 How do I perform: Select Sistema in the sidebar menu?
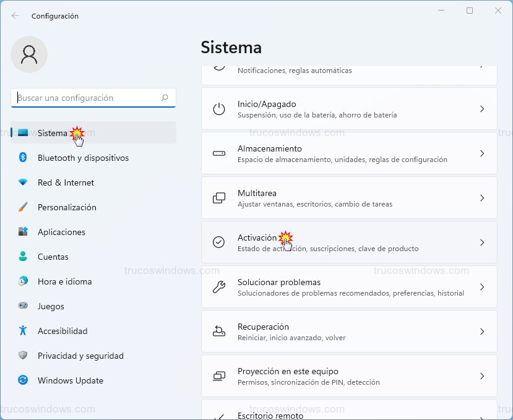(x=51, y=132)
